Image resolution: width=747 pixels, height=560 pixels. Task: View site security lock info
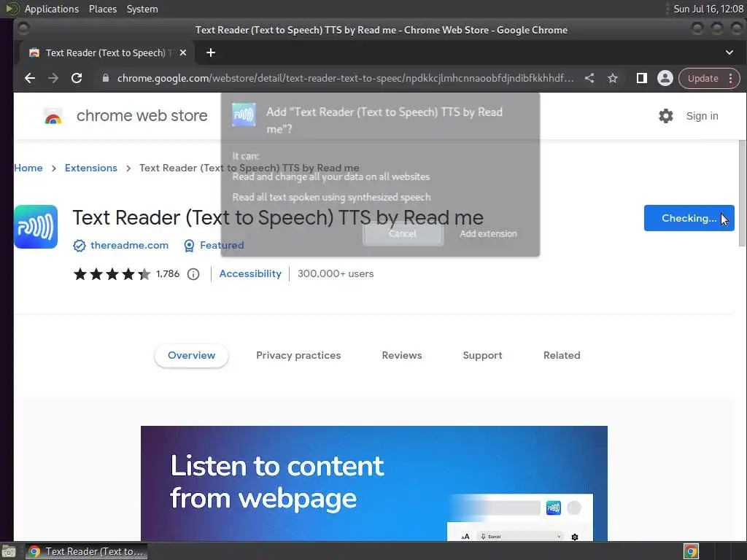(106, 78)
